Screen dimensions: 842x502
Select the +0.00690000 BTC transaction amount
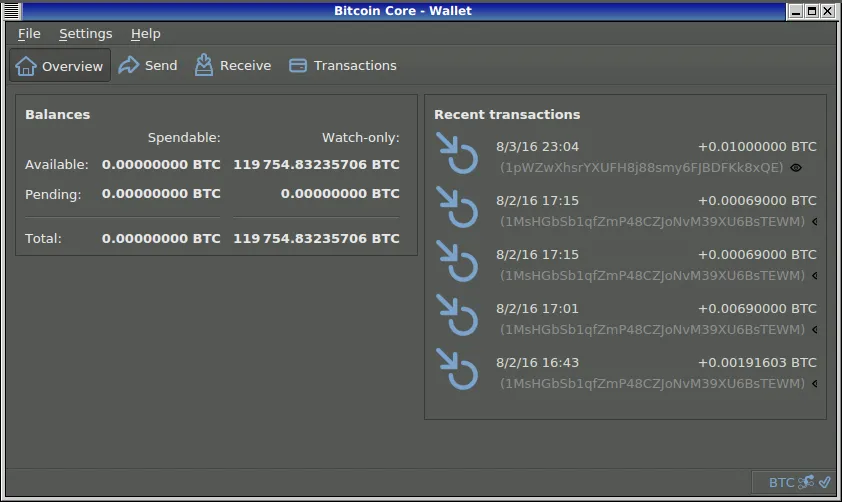point(757,309)
